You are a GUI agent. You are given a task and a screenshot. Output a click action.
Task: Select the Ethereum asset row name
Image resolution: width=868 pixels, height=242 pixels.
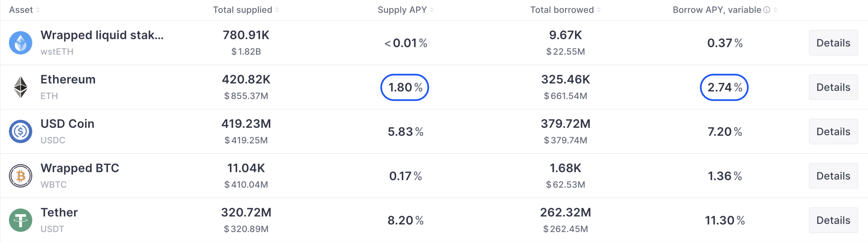68,80
